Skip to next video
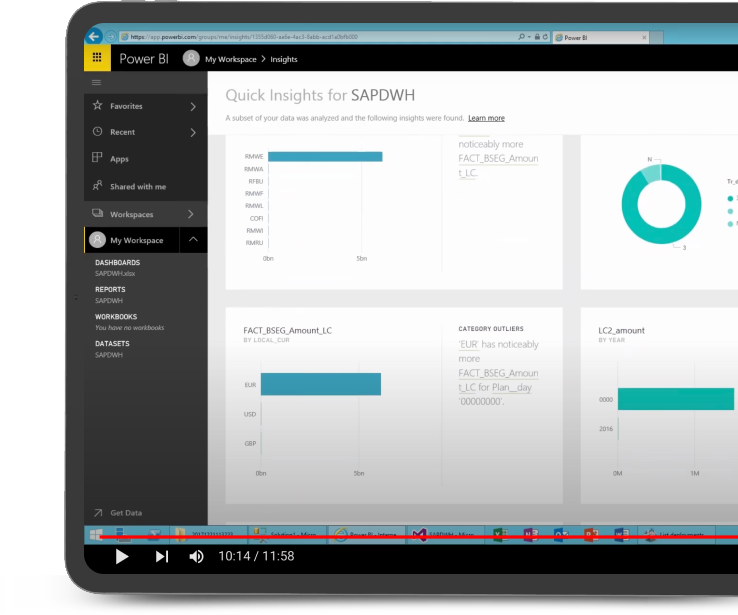This screenshot has height=615, width=738. (162, 556)
